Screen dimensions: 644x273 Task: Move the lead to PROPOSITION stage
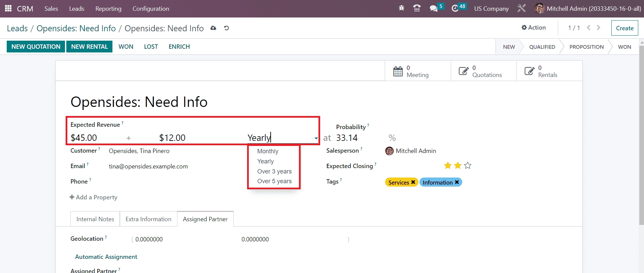click(586, 47)
